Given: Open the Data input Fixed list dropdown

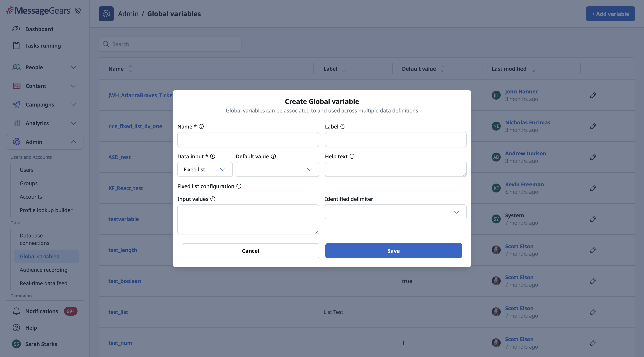Looking at the screenshot, I should coord(205,169).
